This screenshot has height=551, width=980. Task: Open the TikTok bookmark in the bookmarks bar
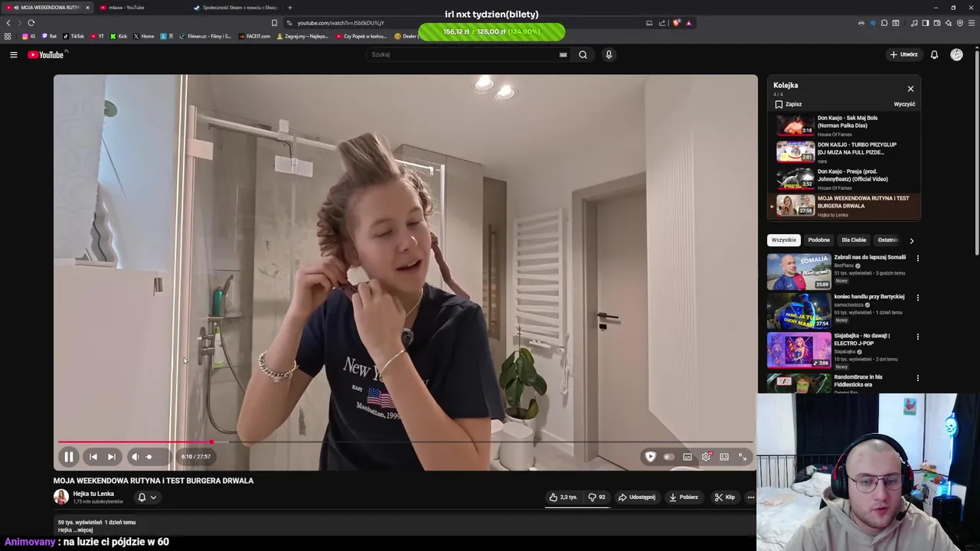(x=73, y=36)
